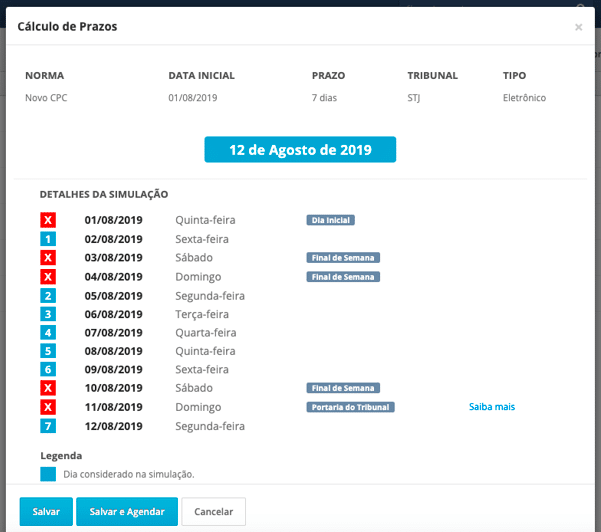This screenshot has height=532, width=601.
Task: Click the Salvar e Agendar button
Action: tap(127, 511)
